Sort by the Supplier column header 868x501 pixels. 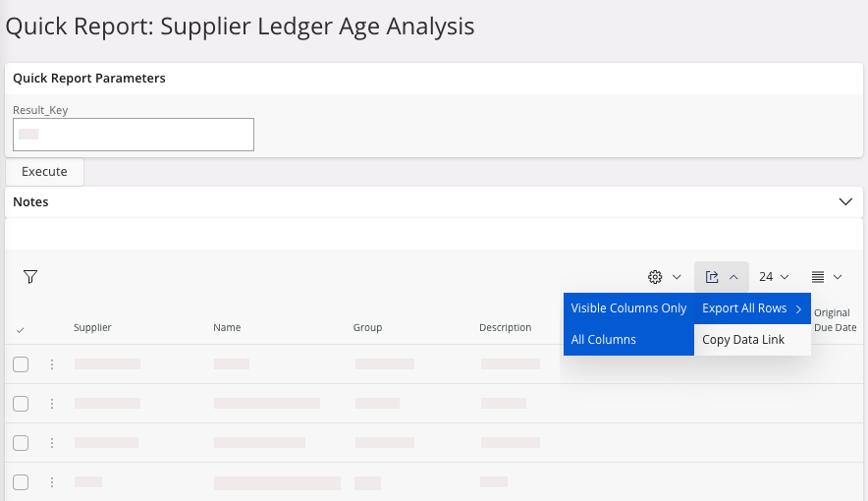click(92, 328)
